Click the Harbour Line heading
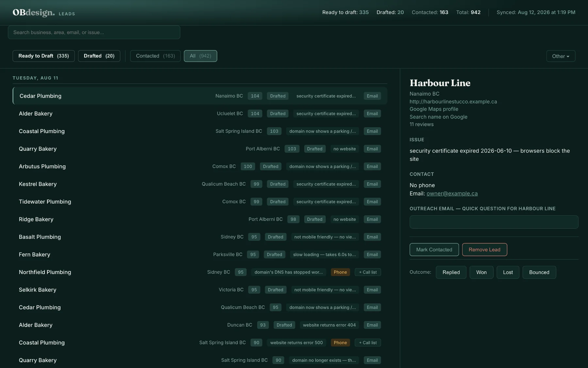Image resolution: width=588 pixels, height=368 pixels. click(440, 83)
